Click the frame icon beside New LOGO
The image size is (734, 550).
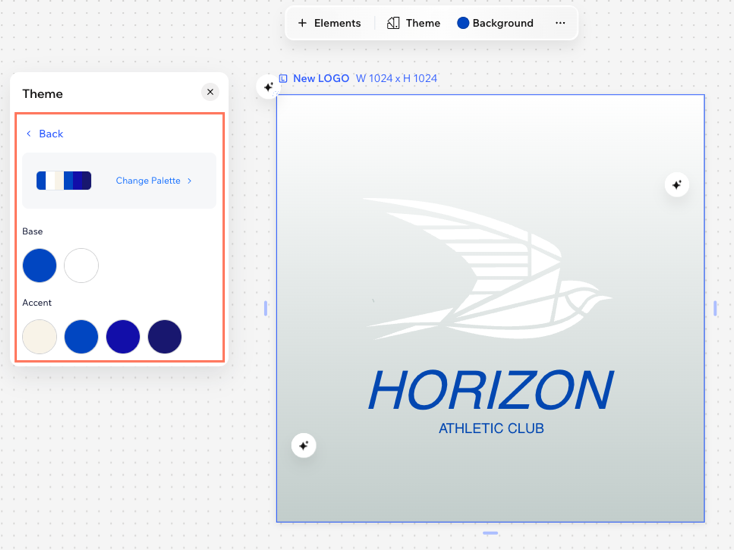[283, 78]
